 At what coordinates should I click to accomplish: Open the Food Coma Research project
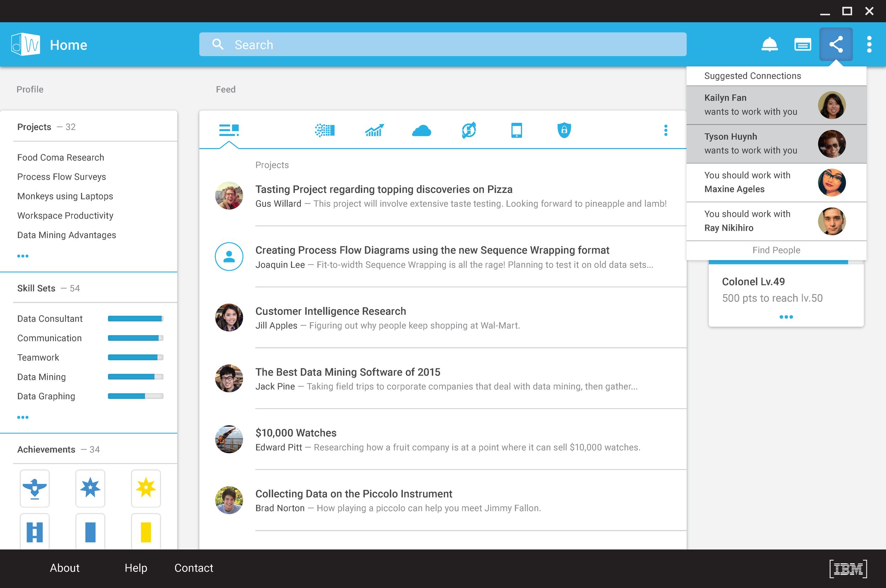point(60,158)
